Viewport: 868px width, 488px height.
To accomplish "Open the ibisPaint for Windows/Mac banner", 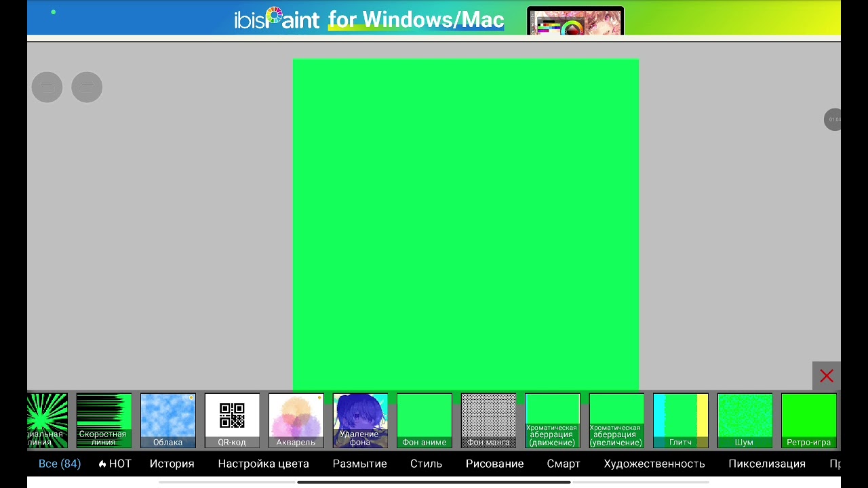I will (434, 18).
